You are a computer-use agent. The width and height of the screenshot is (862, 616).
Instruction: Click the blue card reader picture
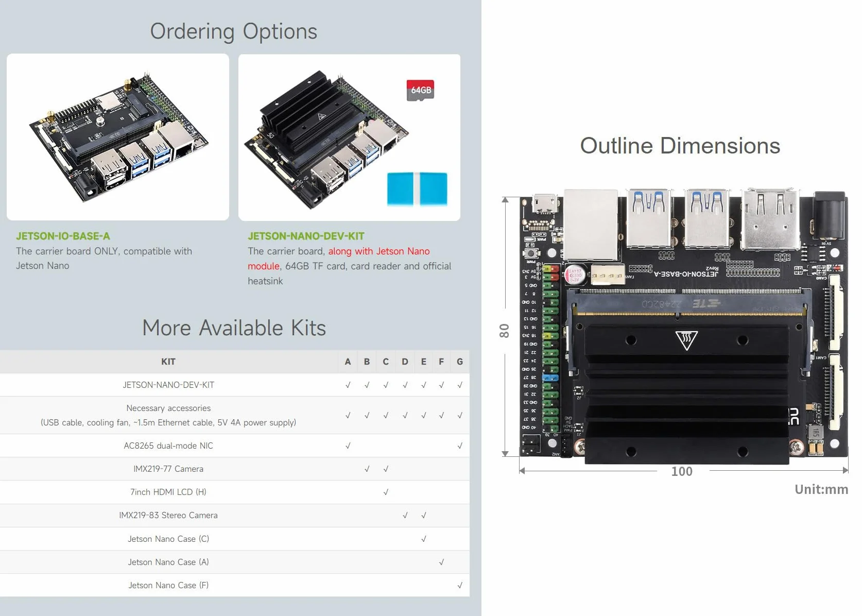click(x=417, y=189)
